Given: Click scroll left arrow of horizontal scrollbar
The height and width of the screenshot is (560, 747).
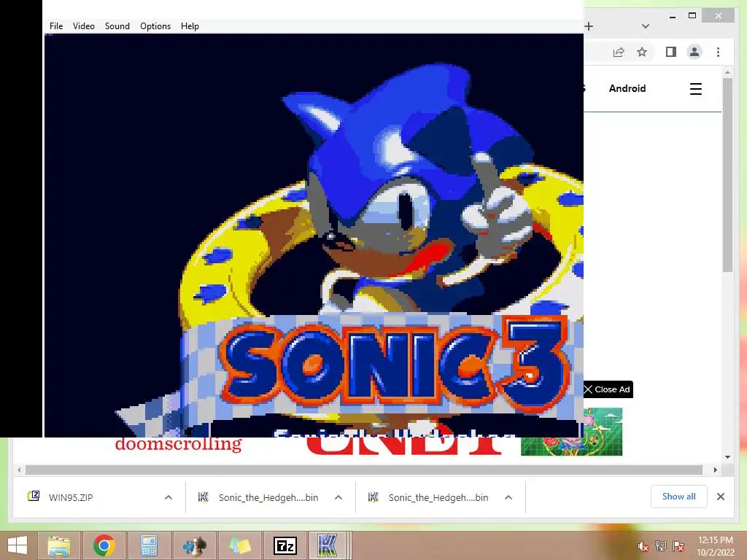Looking at the screenshot, I should (18, 470).
